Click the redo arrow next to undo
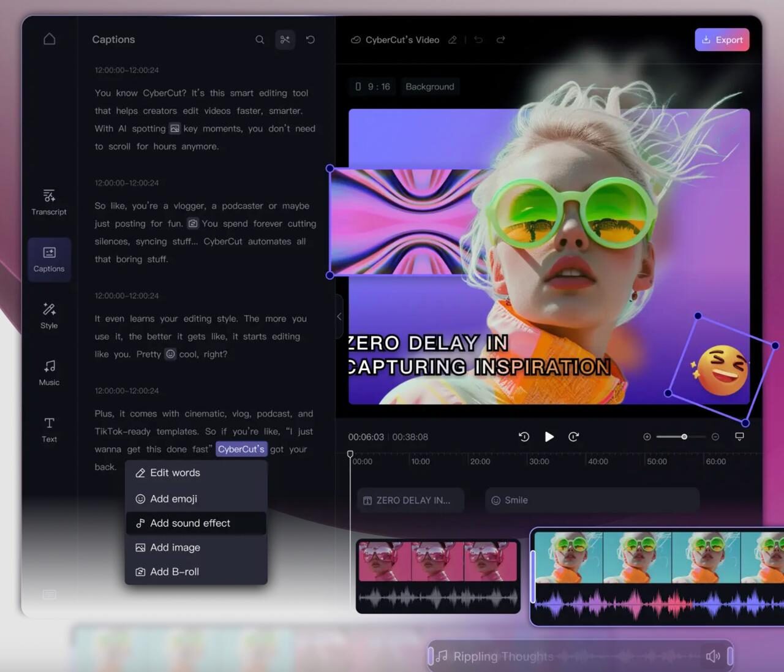 coord(500,39)
